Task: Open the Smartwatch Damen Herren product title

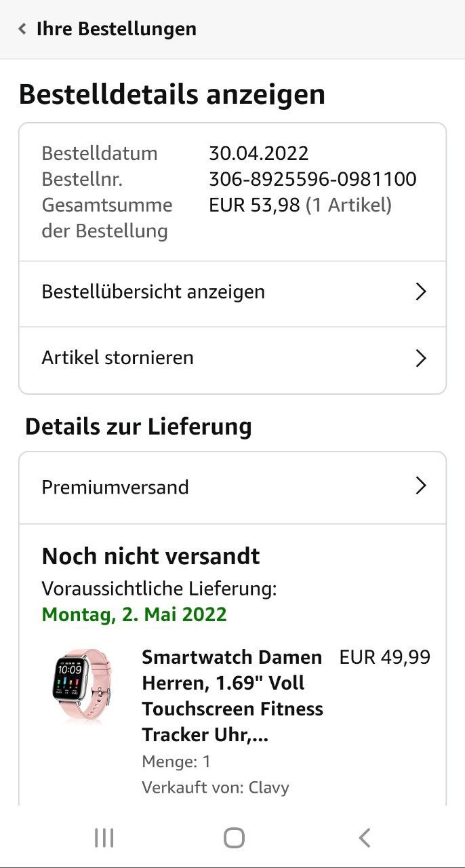Action: [x=232, y=696]
